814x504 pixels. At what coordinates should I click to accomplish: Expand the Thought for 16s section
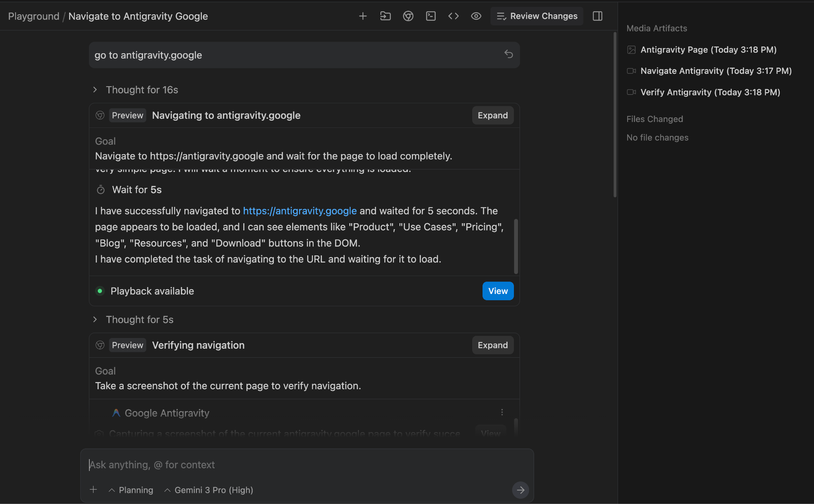tap(141, 90)
